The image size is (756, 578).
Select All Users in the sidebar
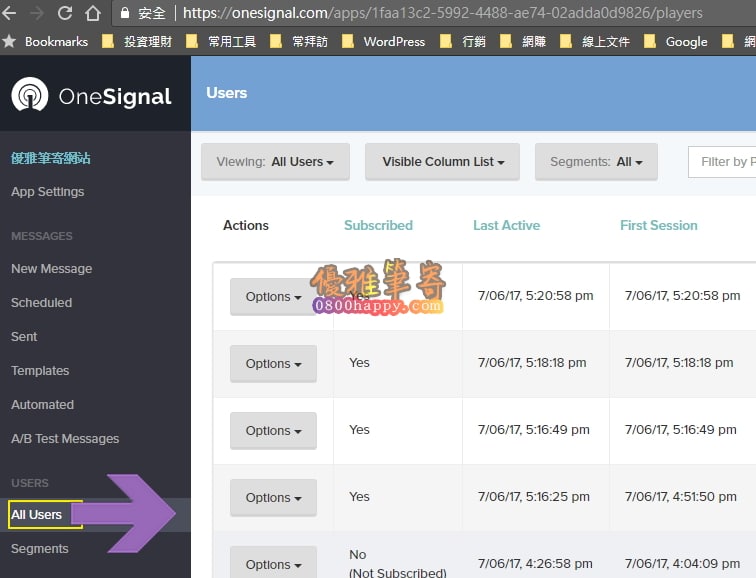coord(37,515)
